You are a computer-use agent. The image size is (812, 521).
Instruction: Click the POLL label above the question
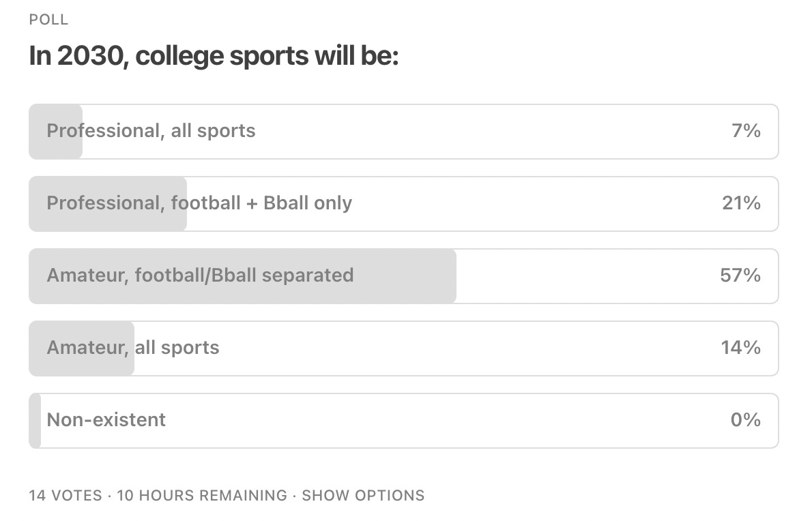[48, 20]
